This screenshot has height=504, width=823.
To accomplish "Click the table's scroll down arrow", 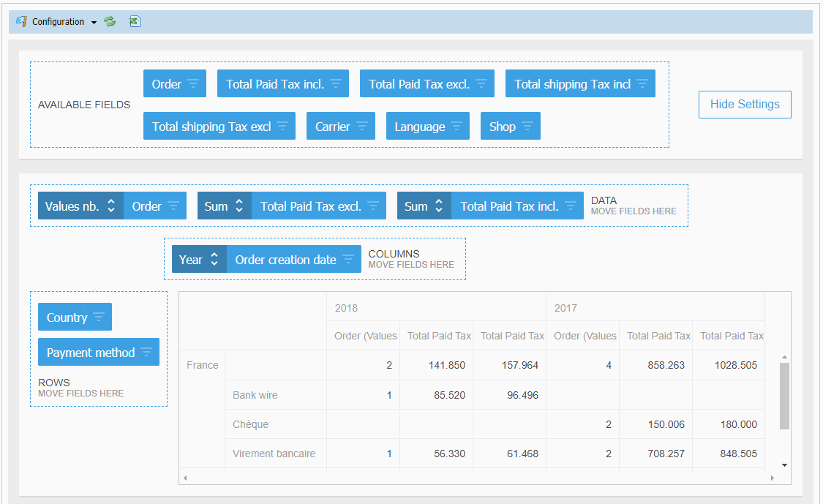I will pyautogui.click(x=784, y=464).
